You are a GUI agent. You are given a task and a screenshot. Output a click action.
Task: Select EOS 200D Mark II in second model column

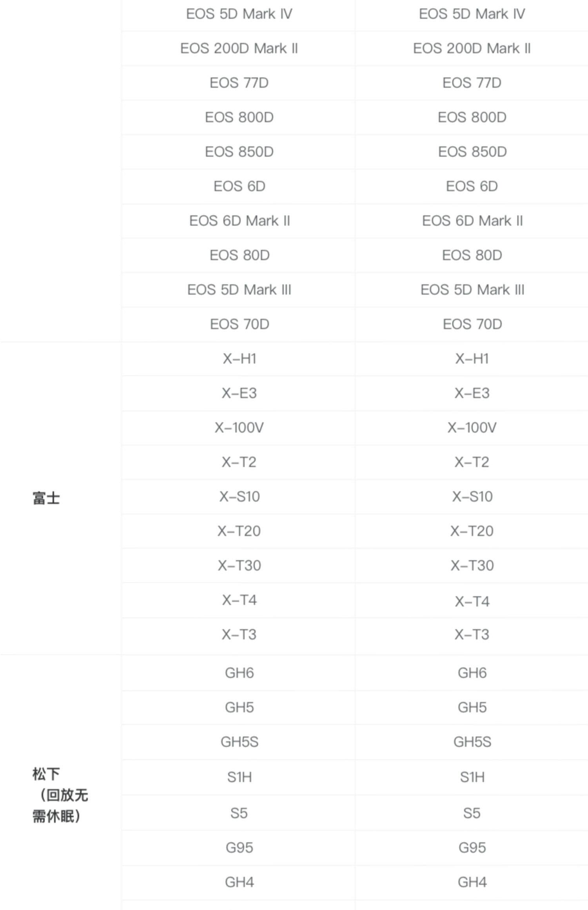coord(472,49)
